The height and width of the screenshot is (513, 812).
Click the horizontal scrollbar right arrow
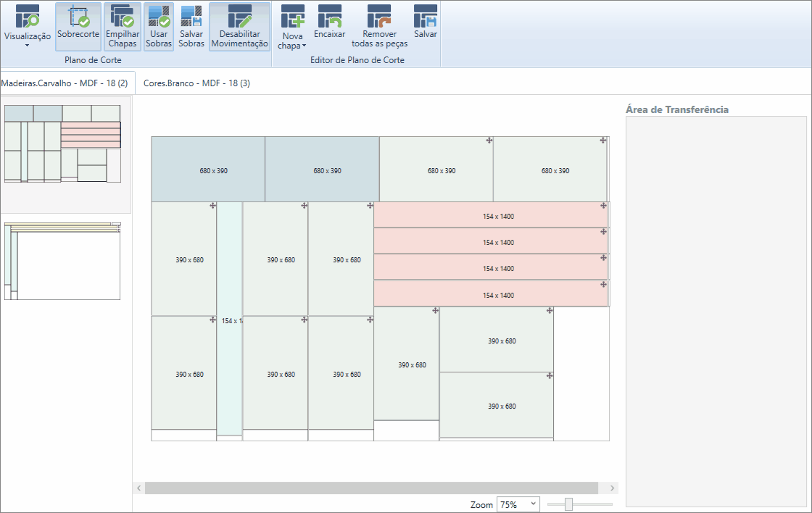click(x=612, y=488)
